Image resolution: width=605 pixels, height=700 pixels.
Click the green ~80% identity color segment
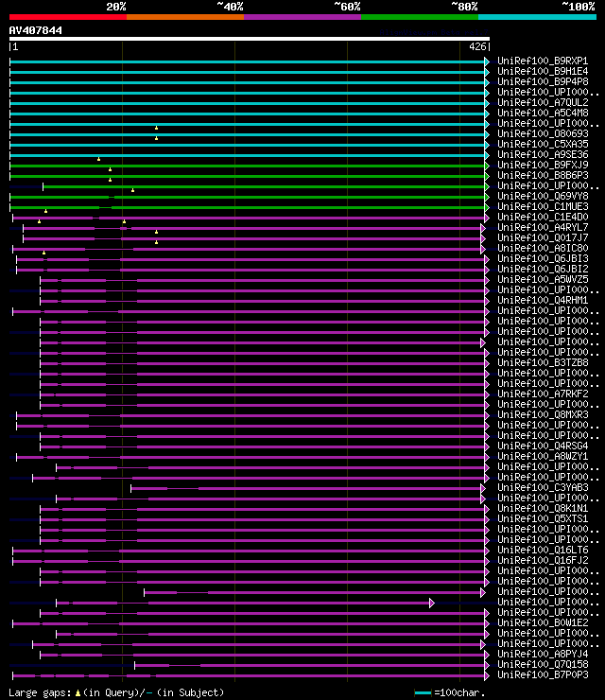click(x=420, y=17)
